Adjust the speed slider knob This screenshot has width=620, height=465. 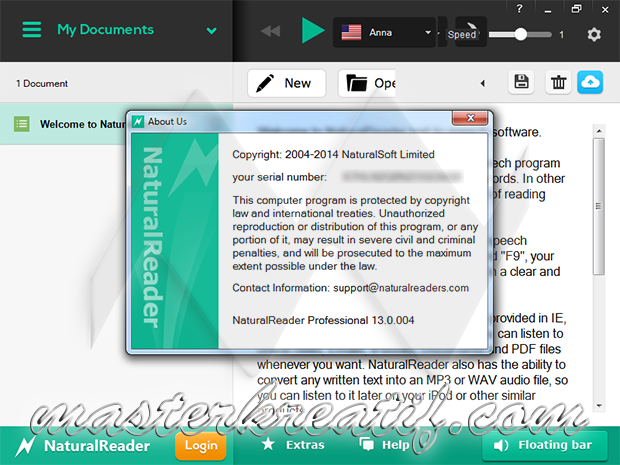(521, 34)
